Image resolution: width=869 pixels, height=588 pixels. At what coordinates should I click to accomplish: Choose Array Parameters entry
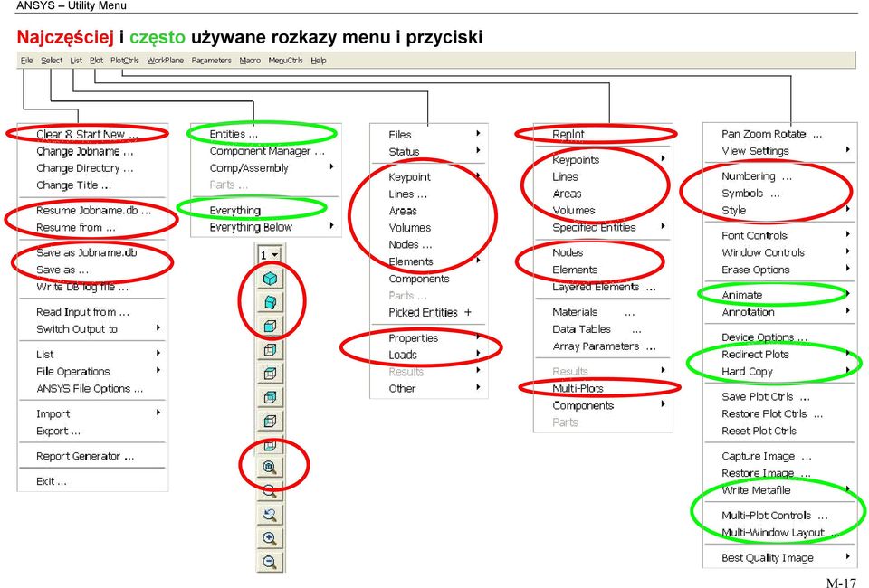[x=603, y=346]
